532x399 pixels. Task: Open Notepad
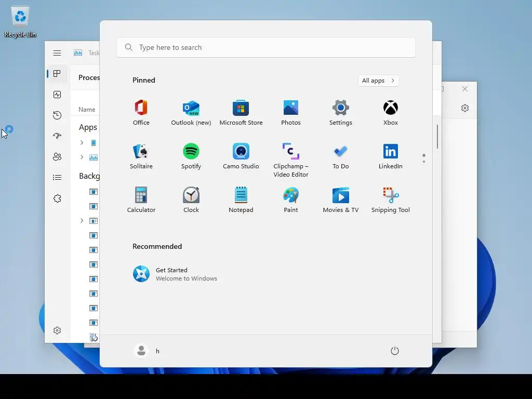tap(241, 200)
